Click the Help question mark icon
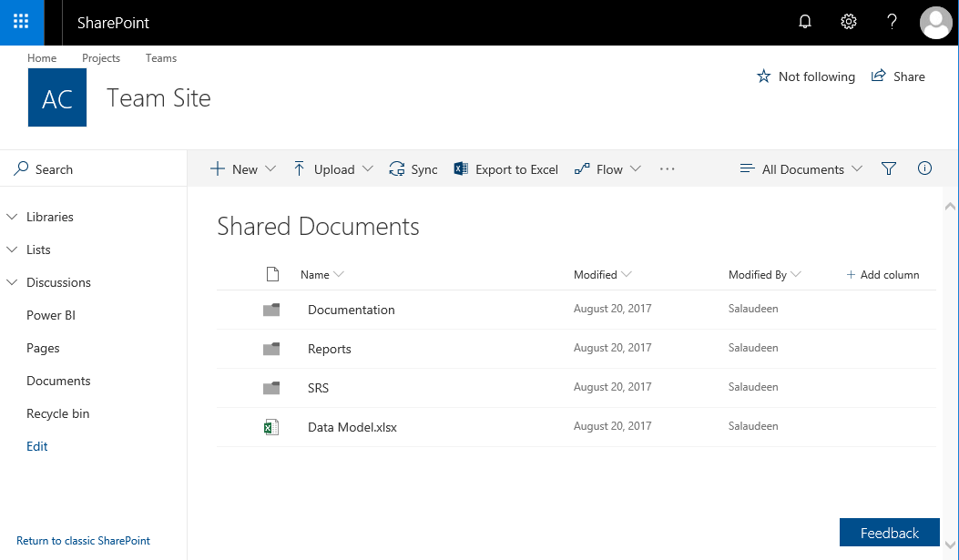Screen dimensions: 959x560 (x=892, y=22)
